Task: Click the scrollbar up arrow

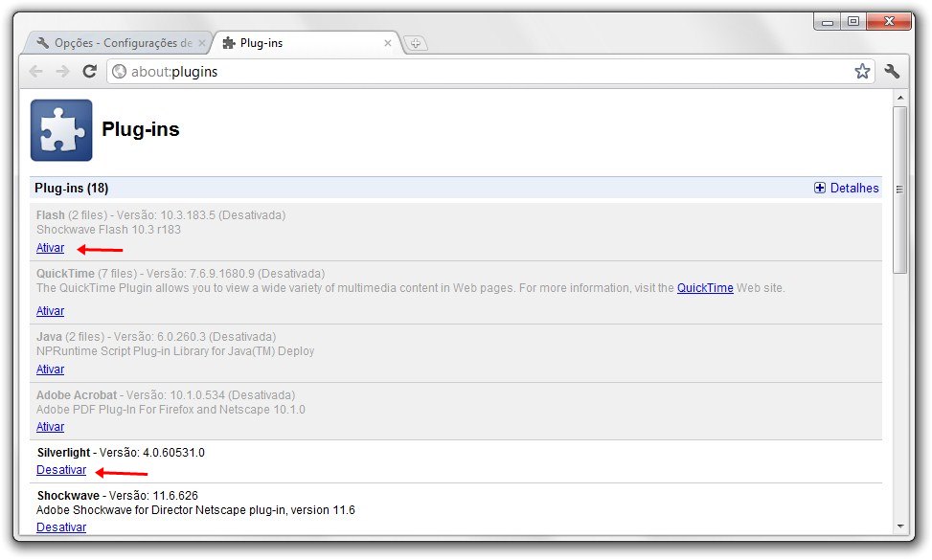Action: coord(899,98)
